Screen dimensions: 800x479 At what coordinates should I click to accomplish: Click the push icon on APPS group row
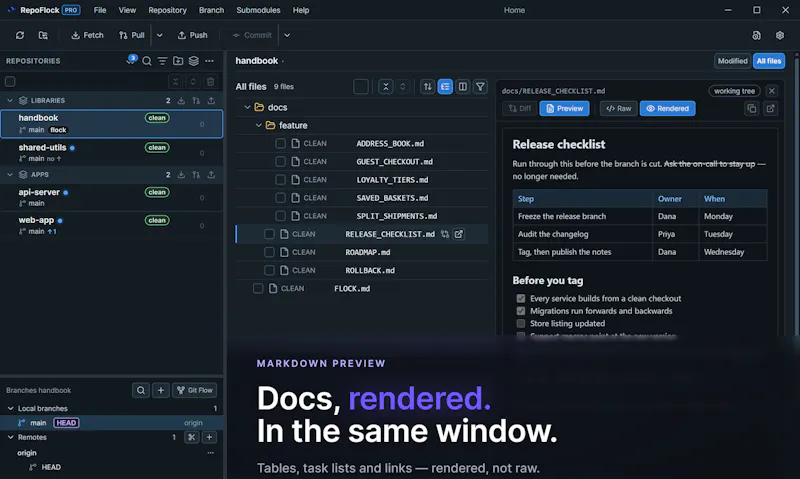tap(211, 175)
